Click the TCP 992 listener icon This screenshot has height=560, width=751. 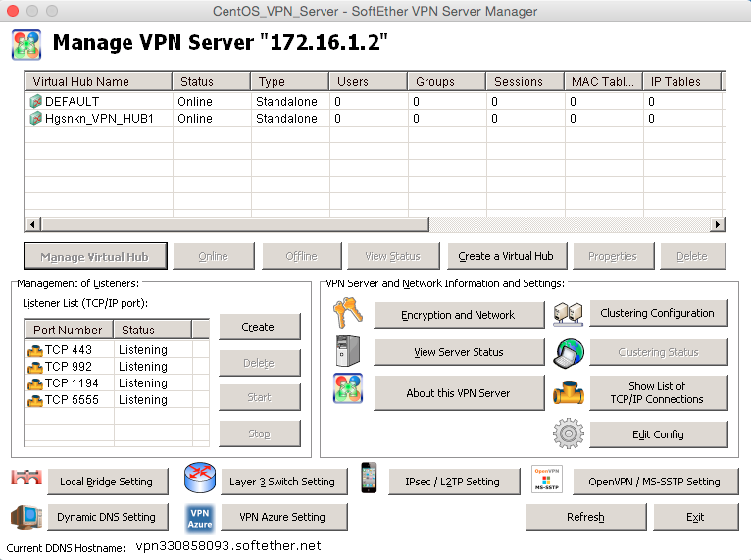(35, 368)
